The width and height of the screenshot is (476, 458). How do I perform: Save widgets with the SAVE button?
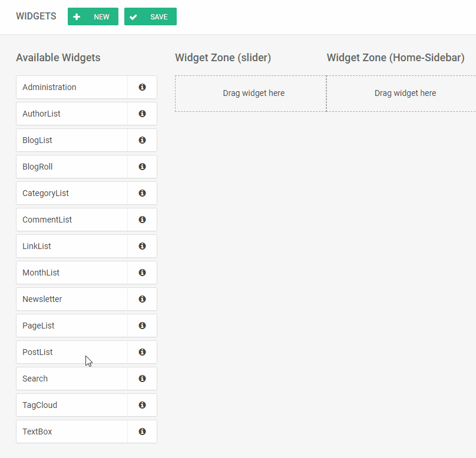(150, 16)
